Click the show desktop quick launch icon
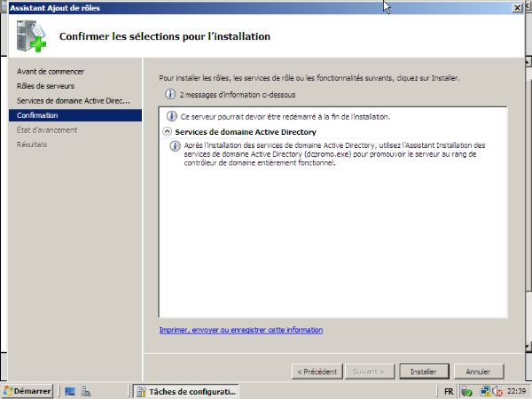 point(70,391)
